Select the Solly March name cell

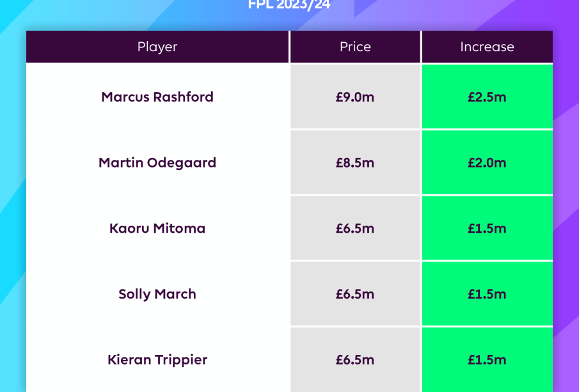coord(157,294)
